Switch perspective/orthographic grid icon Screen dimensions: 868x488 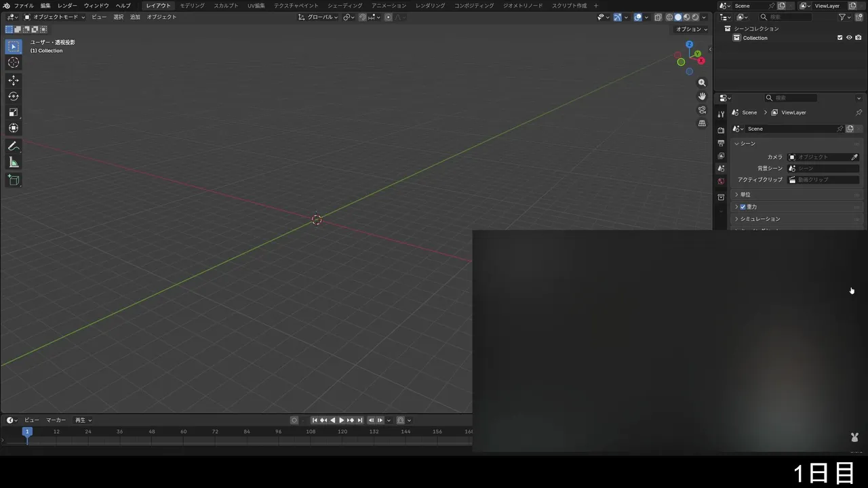pyautogui.click(x=702, y=123)
